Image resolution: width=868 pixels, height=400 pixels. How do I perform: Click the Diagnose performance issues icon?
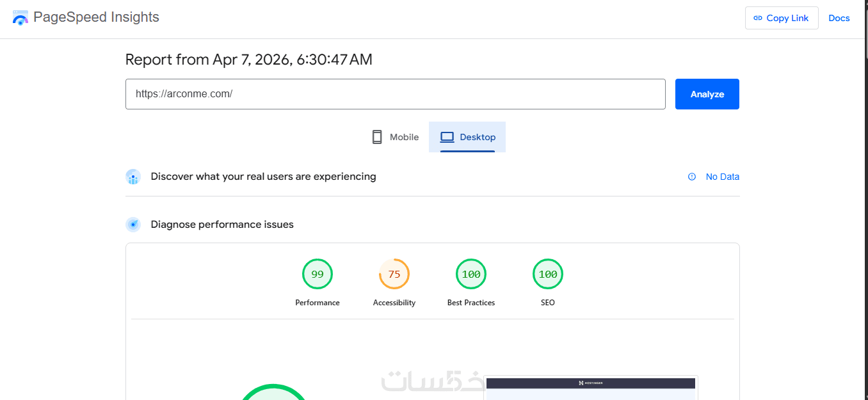coord(133,225)
